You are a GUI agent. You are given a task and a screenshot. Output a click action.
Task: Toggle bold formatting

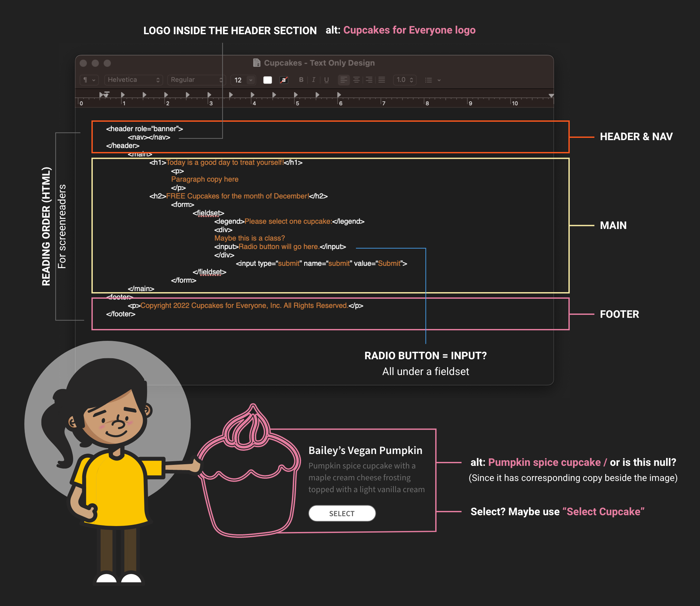301,80
